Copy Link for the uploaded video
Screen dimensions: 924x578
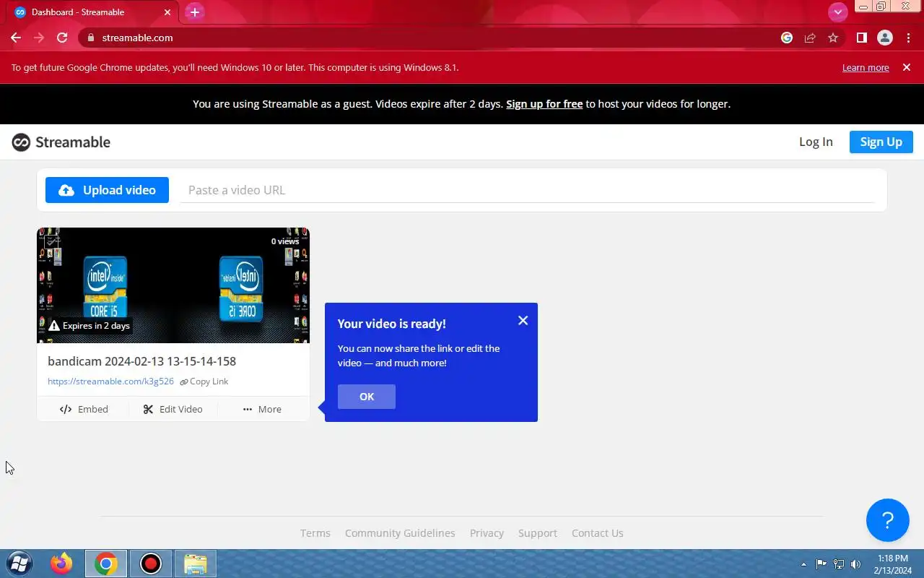pos(204,381)
